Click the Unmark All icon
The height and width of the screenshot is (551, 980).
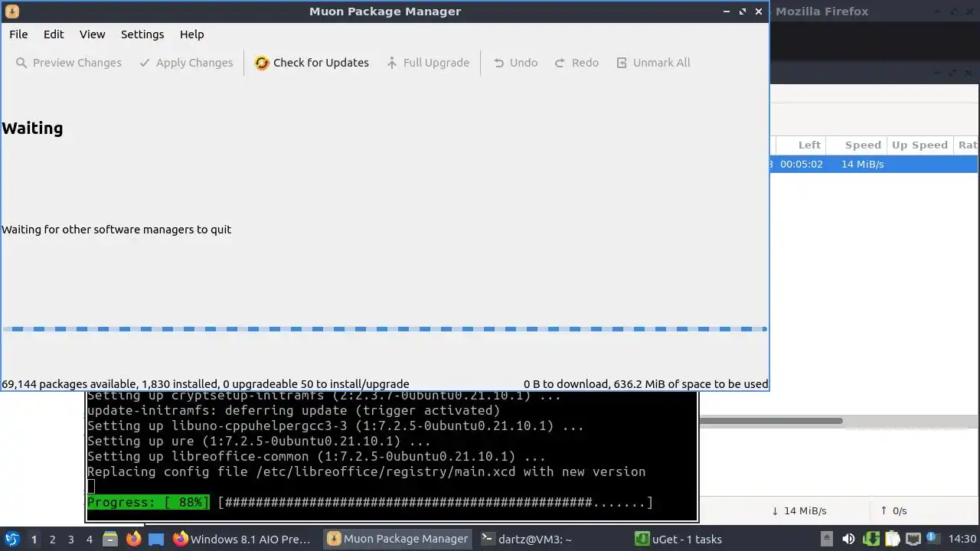[x=622, y=63]
